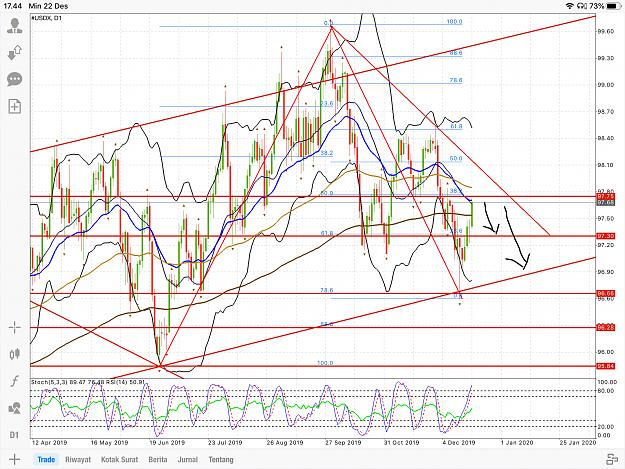This screenshot has width=625, height=469.
Task: Open the chat messages icon
Action: [15, 79]
